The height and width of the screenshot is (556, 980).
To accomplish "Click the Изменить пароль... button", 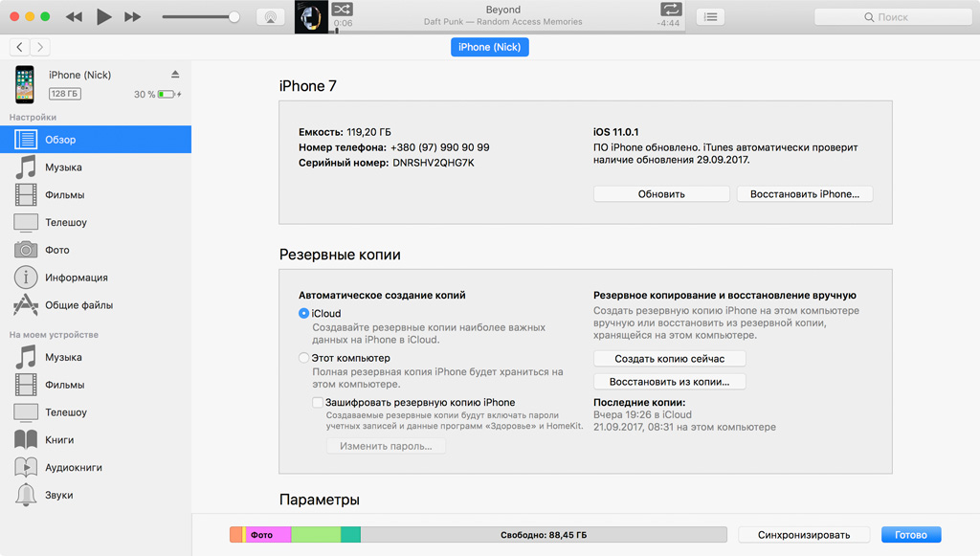I will (x=386, y=446).
